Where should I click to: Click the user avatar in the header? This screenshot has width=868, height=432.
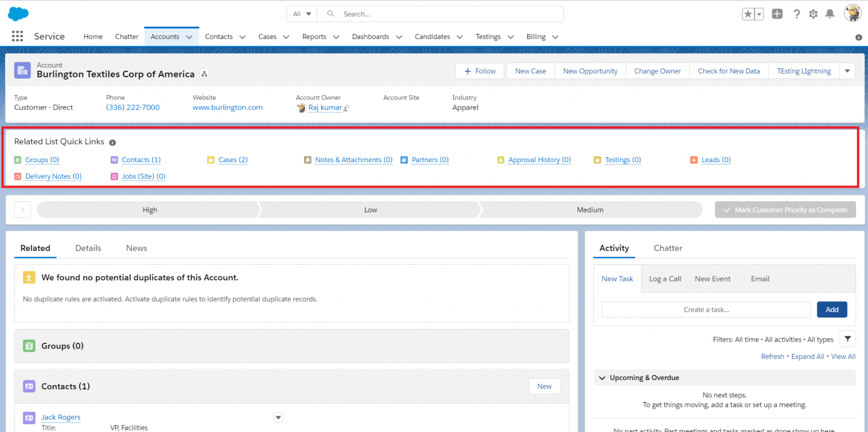(853, 14)
